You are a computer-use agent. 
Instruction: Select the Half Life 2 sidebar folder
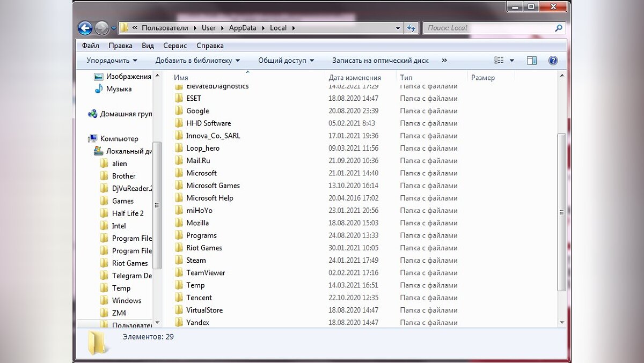point(128,213)
